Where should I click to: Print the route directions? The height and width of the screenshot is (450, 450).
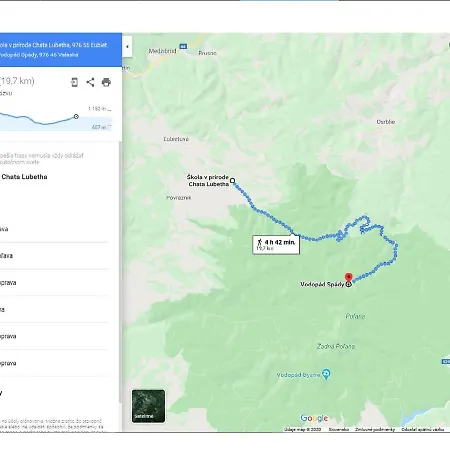point(106,82)
